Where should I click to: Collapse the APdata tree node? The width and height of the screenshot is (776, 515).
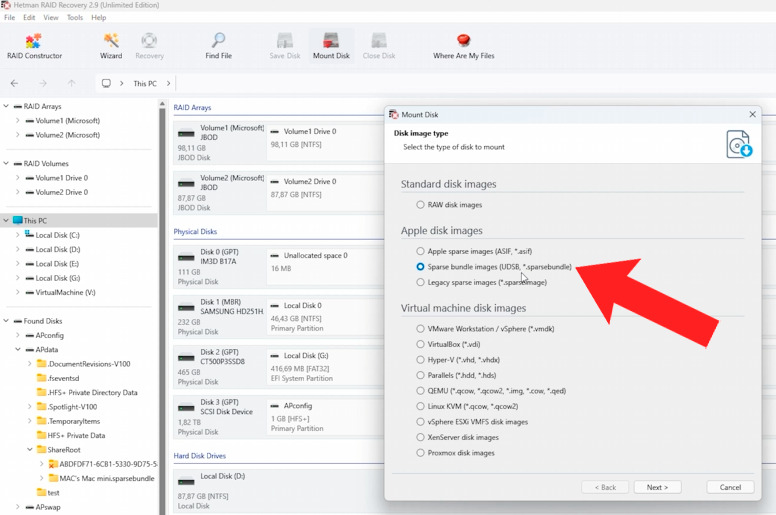click(x=18, y=349)
